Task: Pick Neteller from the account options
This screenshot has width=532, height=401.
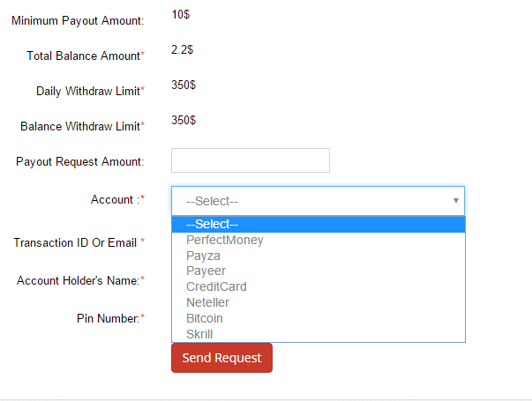Action: point(209,302)
